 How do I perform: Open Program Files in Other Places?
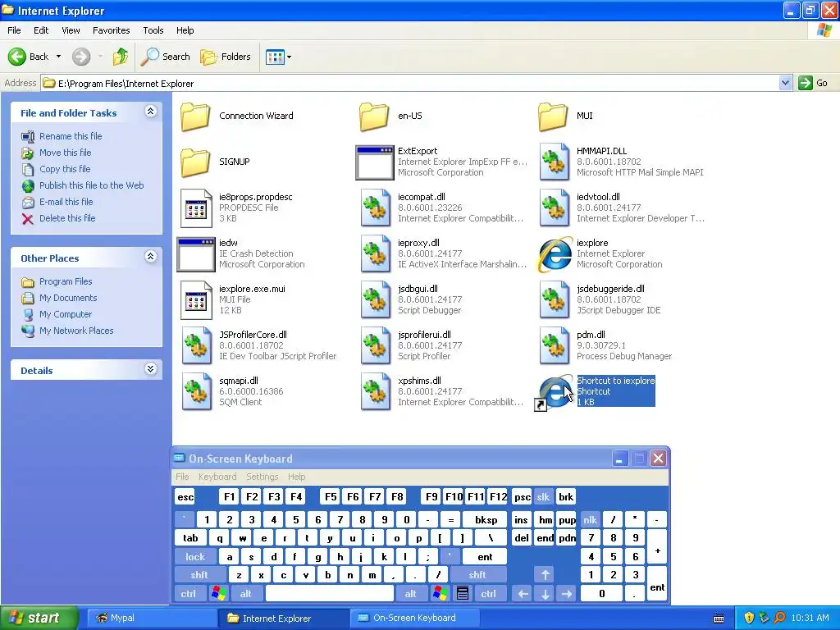point(66,281)
